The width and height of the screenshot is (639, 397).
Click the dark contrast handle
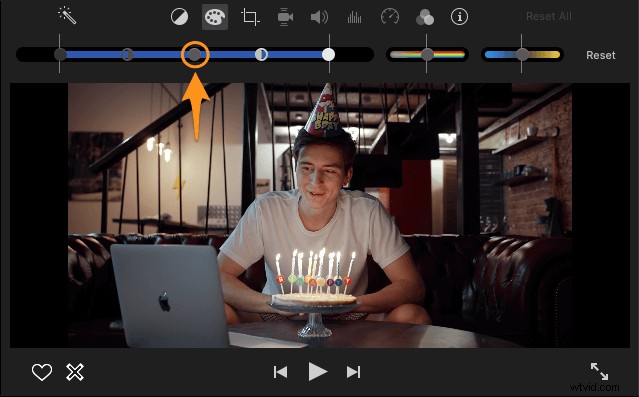tap(128, 54)
